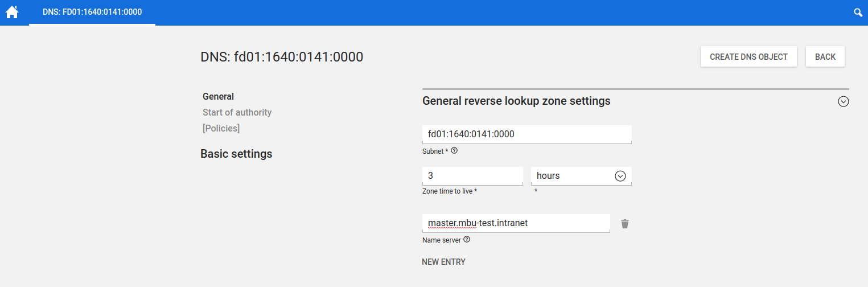Screen dimensions: 868x287
Task: Click the page title DNS: fd01:1640:0141:0000
Action: 282,57
